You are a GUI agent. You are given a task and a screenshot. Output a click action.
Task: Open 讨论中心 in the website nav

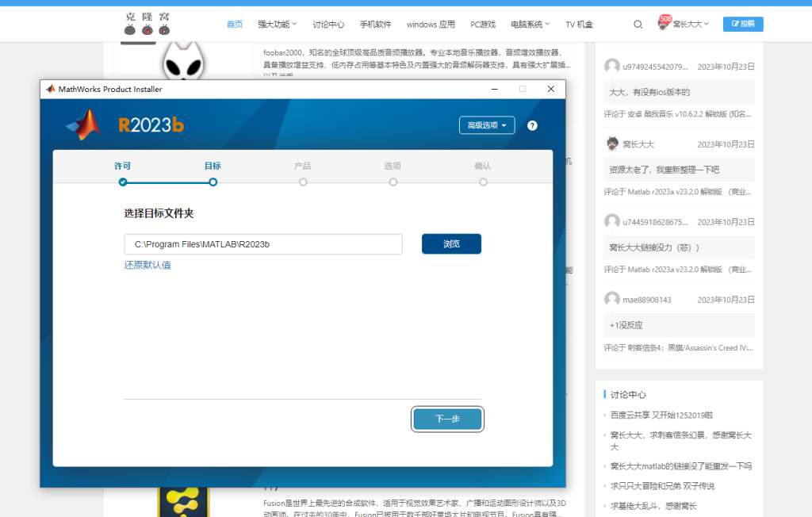tap(328, 25)
